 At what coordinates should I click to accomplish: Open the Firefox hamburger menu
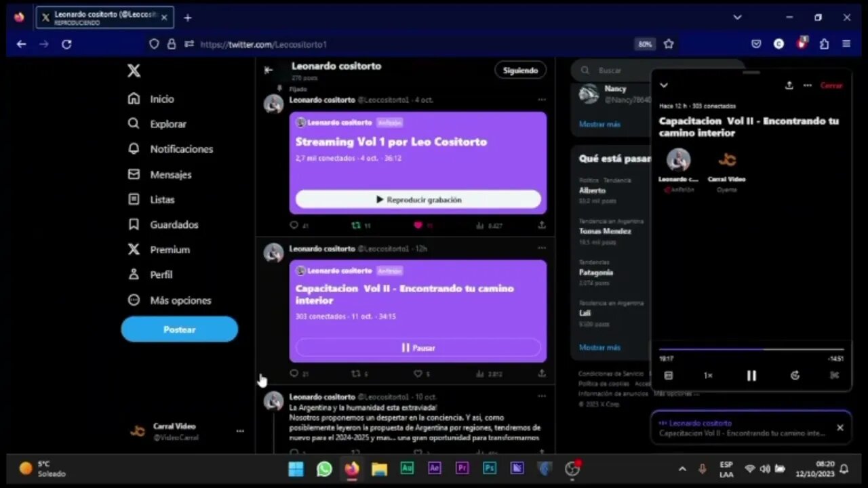846,44
